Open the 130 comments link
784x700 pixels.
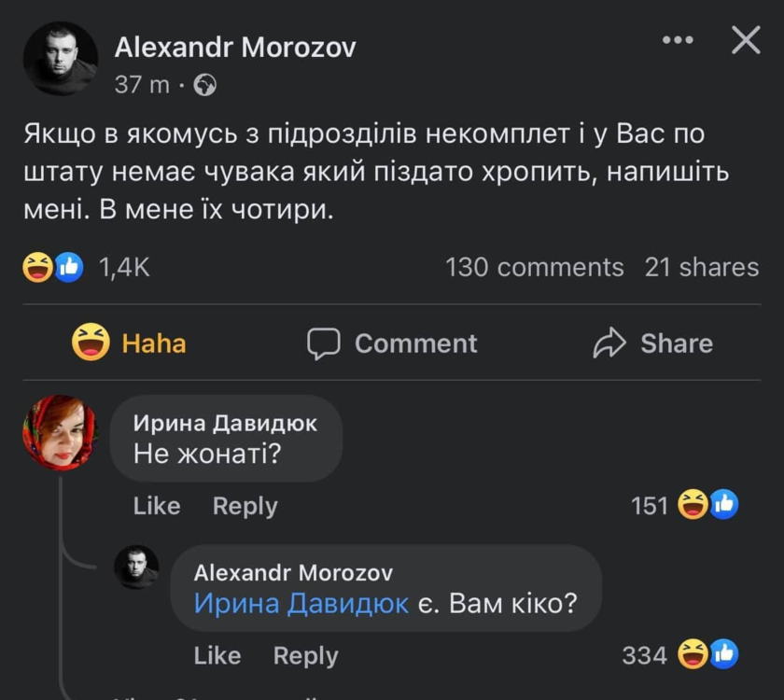tap(534, 267)
